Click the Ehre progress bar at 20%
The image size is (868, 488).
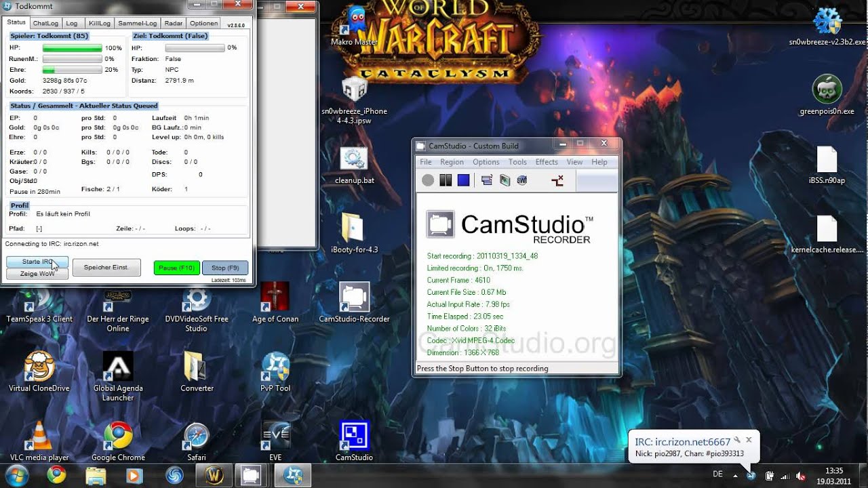coord(73,70)
